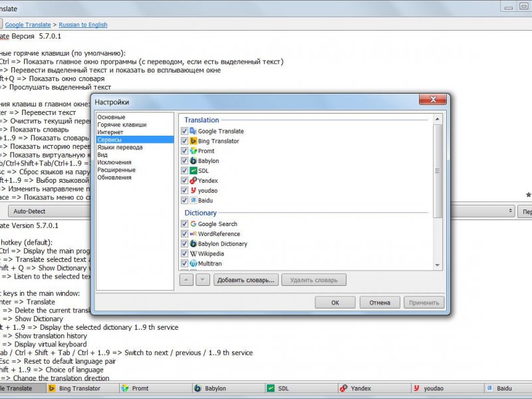Toggle the Babylon Dictionary checkbox
This screenshot has width=532, height=399.
tap(184, 243)
